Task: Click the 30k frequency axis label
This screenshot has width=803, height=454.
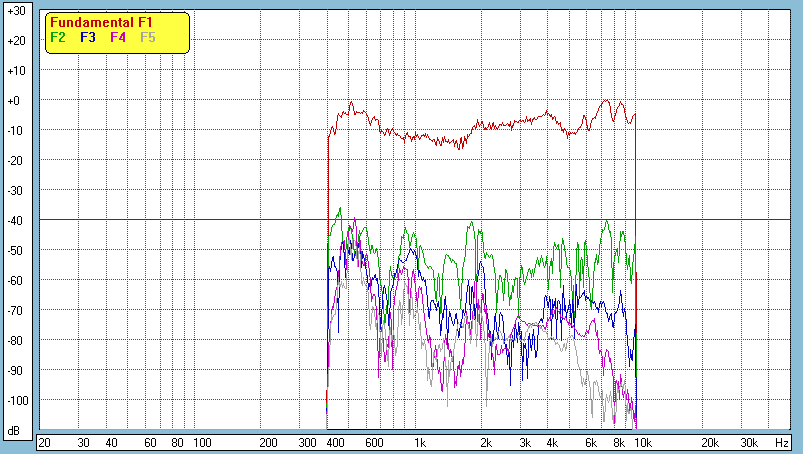Action: click(747, 442)
